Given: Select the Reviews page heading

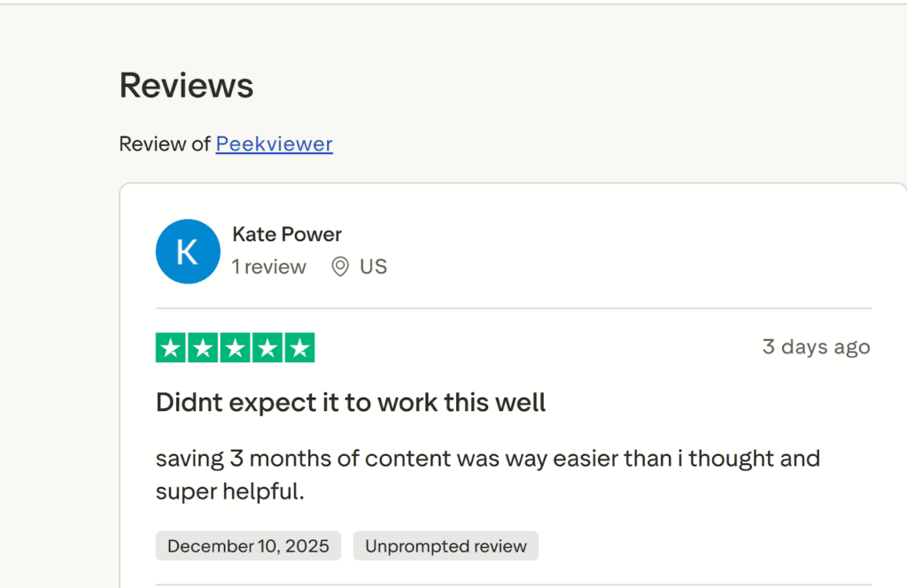Looking at the screenshot, I should click(186, 85).
